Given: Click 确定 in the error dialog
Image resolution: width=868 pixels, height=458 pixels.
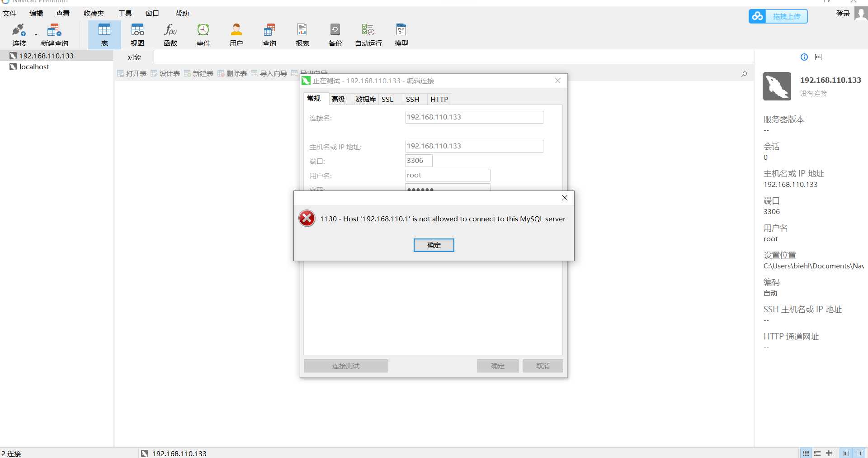Looking at the screenshot, I should (434, 245).
